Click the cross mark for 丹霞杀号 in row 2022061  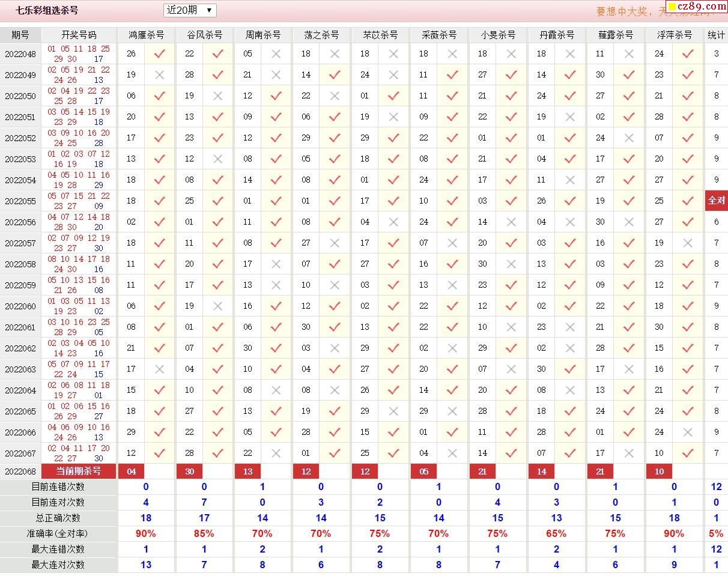point(570,327)
